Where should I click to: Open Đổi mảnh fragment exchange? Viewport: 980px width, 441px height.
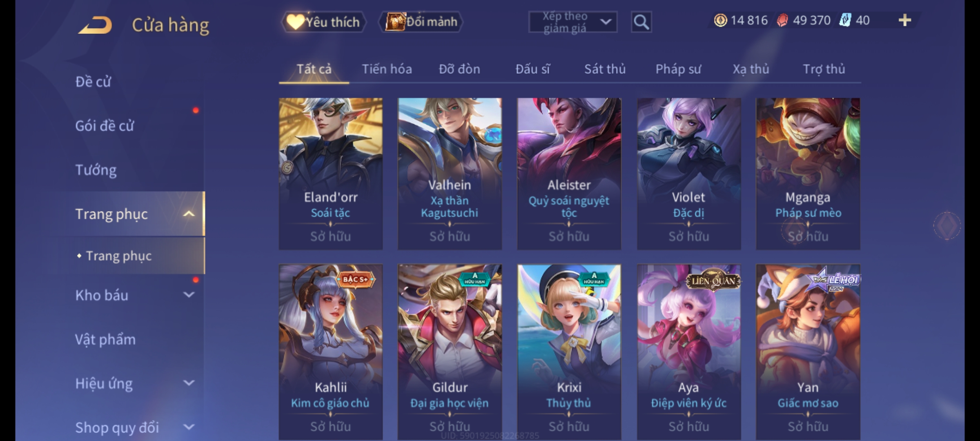tap(421, 22)
